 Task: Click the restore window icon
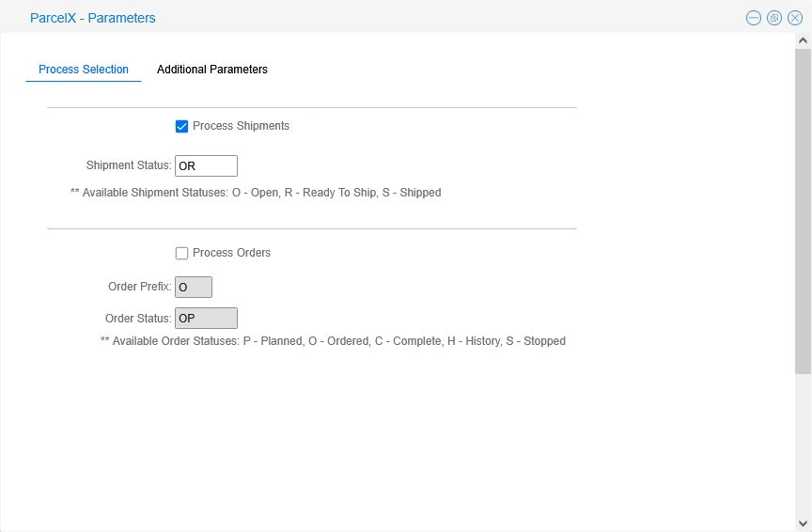[x=774, y=18]
